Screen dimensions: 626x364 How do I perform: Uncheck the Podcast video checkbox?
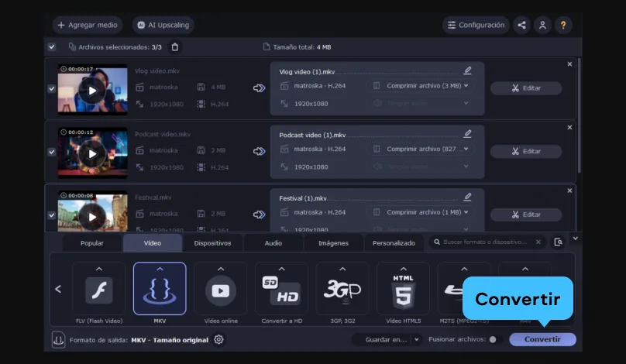52,152
